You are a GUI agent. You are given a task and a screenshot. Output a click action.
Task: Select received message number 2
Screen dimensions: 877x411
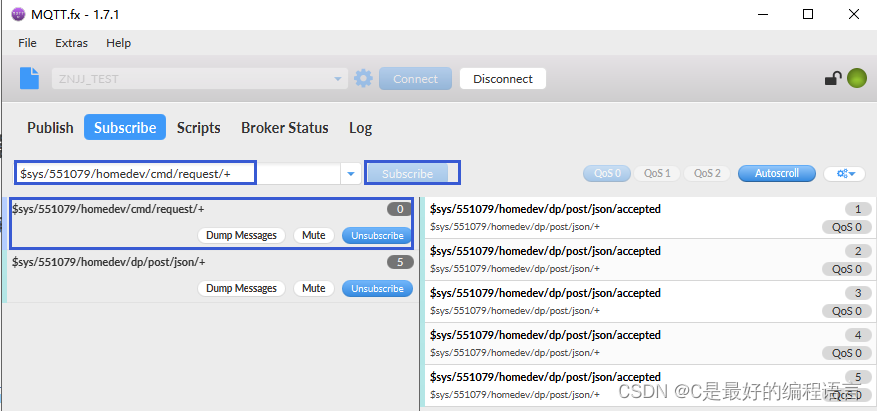tap(650, 259)
